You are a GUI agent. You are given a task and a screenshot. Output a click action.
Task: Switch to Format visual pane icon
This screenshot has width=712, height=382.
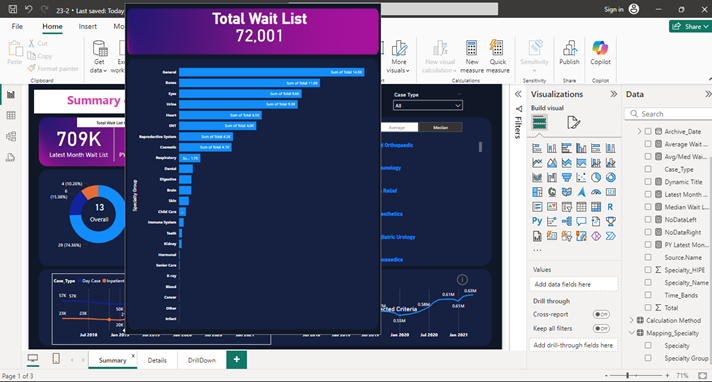tap(573, 122)
